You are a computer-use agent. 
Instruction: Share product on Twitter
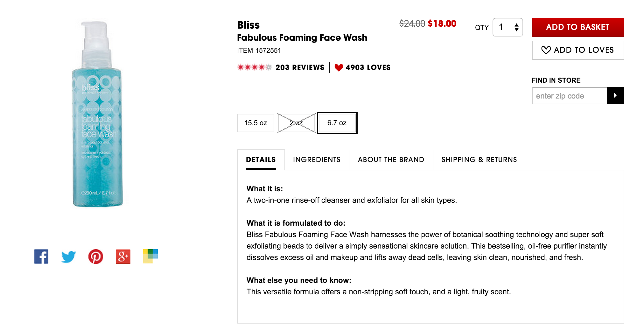(x=68, y=256)
